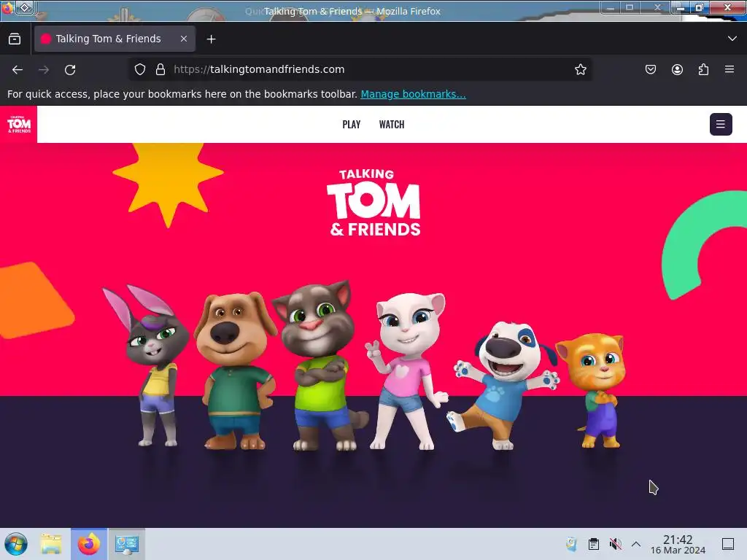Click the show desktop button
Screen dimensions: 747x560
(x=728, y=544)
